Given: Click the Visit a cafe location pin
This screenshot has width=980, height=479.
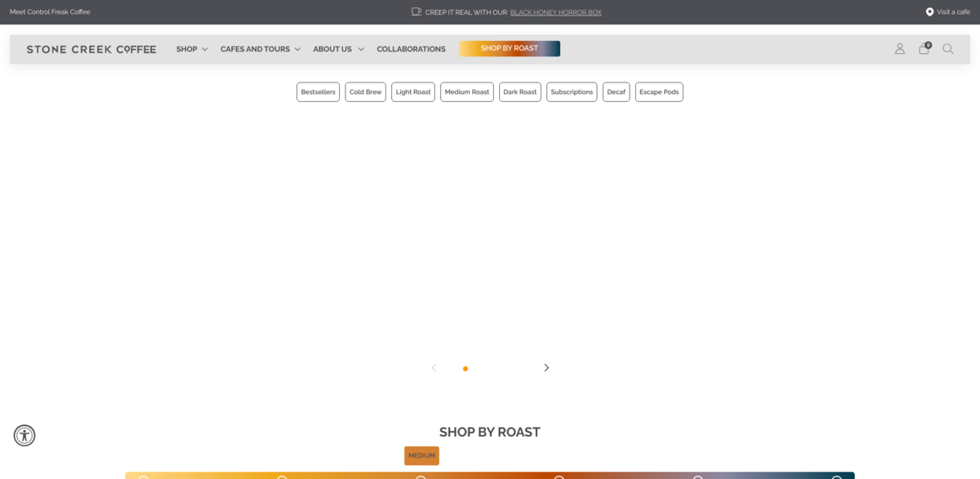Looking at the screenshot, I should [929, 12].
